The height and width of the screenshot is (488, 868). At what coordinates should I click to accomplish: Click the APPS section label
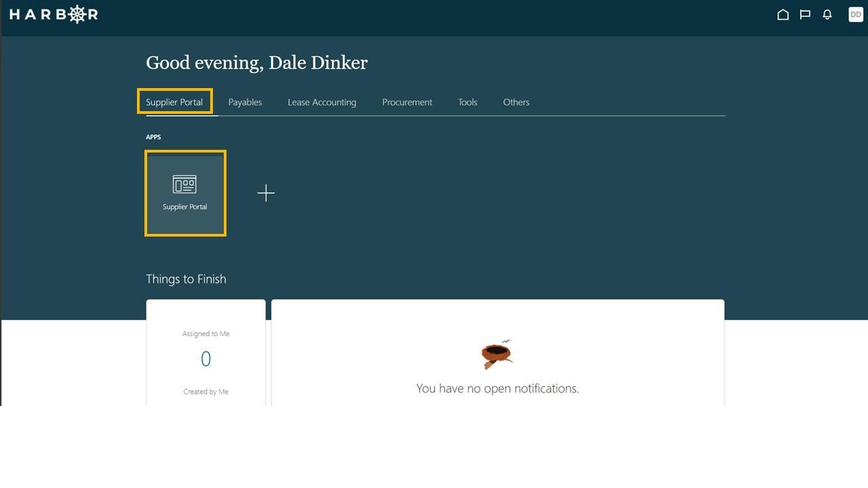153,137
